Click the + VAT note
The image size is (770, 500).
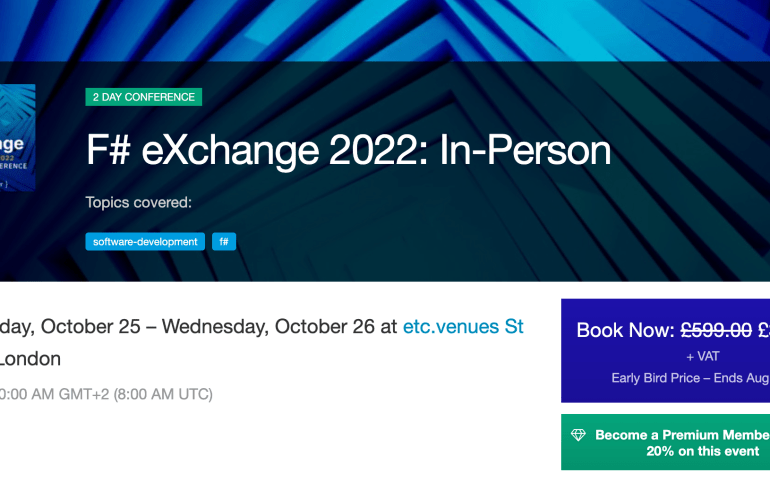pos(702,356)
